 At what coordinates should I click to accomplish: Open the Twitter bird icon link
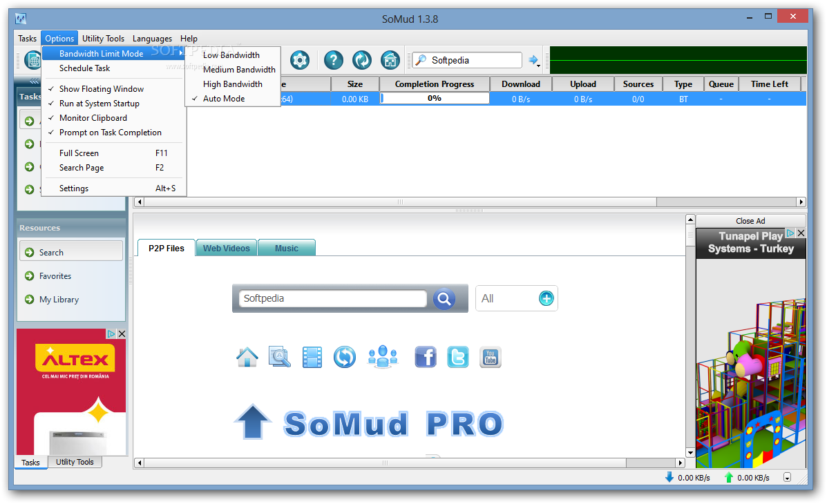tap(458, 358)
